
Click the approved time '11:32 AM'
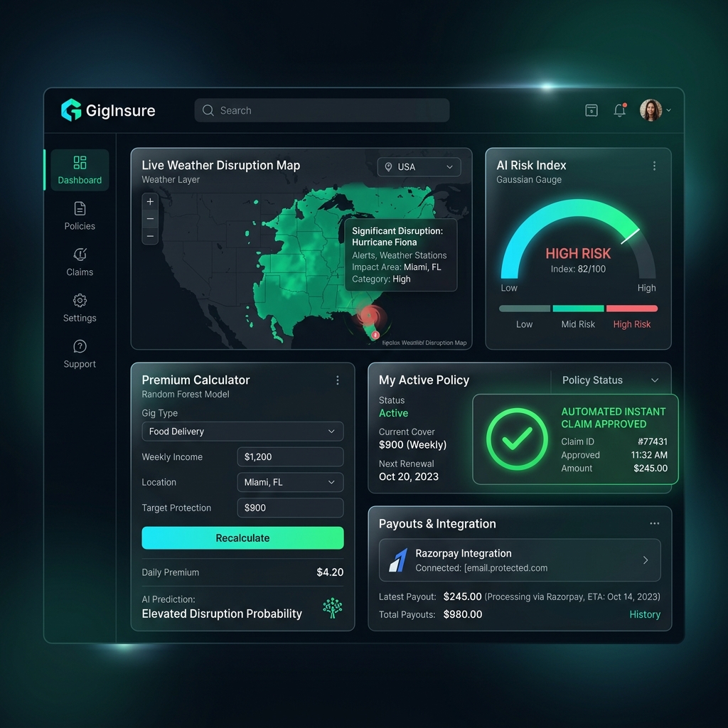click(x=649, y=455)
